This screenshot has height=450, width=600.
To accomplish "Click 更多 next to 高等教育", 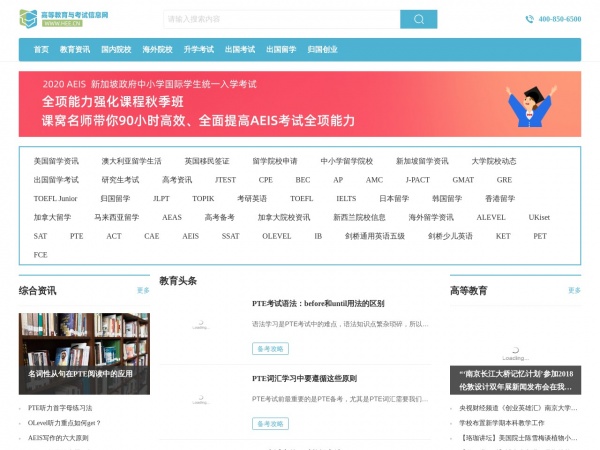I will [x=574, y=290].
